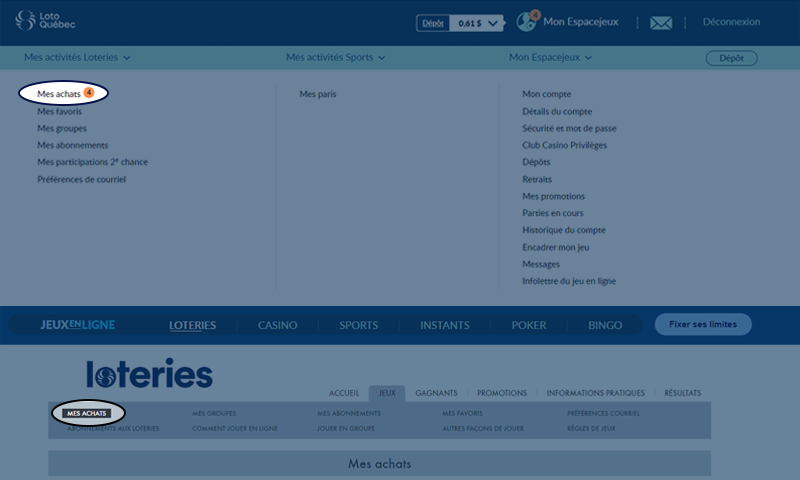Viewport: 800px width, 480px height.
Task: Open Mon compte menu item
Action: [x=546, y=94]
